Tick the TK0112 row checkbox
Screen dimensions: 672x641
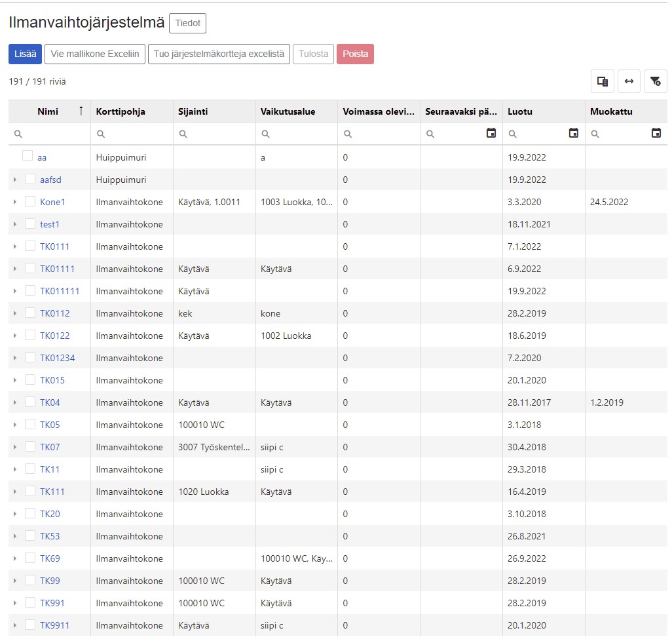tap(30, 313)
